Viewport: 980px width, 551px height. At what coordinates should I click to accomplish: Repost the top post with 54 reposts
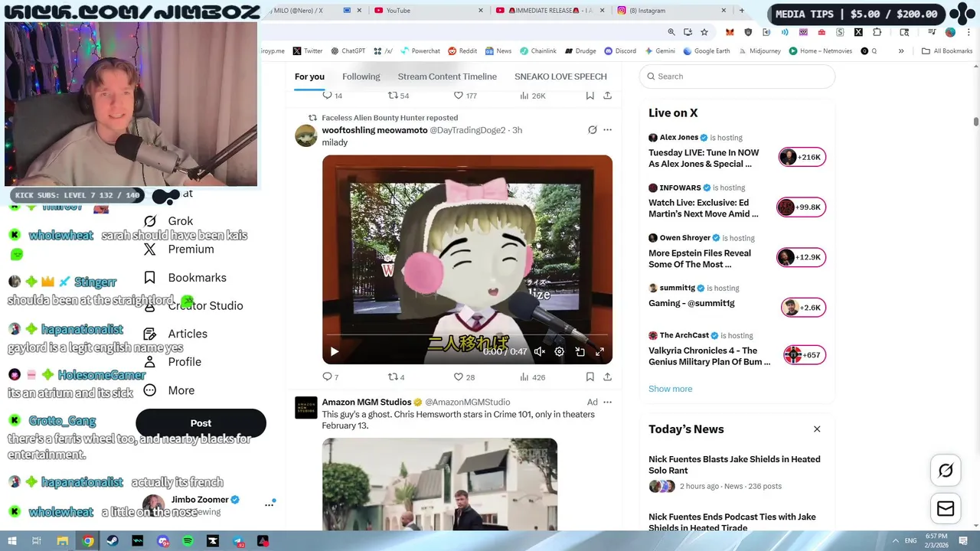pyautogui.click(x=398, y=96)
